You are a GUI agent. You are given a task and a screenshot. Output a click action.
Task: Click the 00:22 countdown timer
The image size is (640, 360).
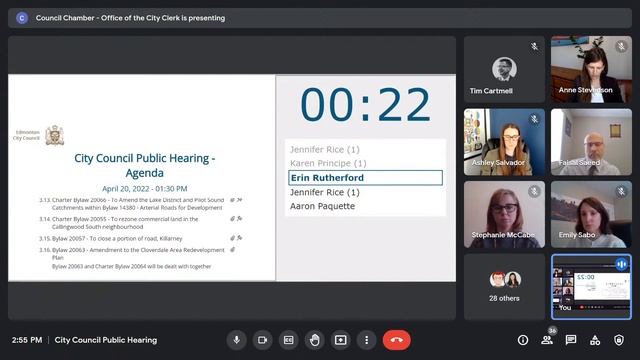tap(365, 105)
